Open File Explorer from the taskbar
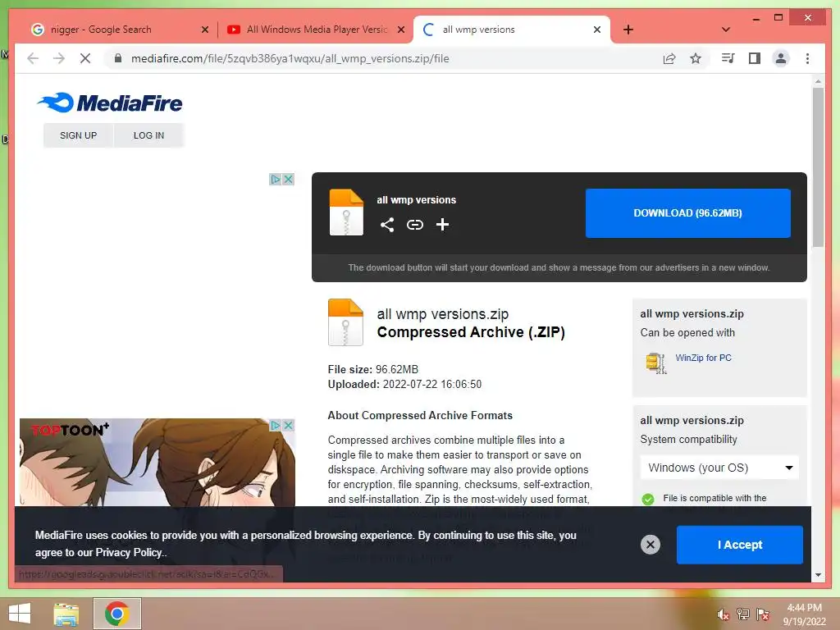Screen dimensions: 840x630 pos(66,614)
